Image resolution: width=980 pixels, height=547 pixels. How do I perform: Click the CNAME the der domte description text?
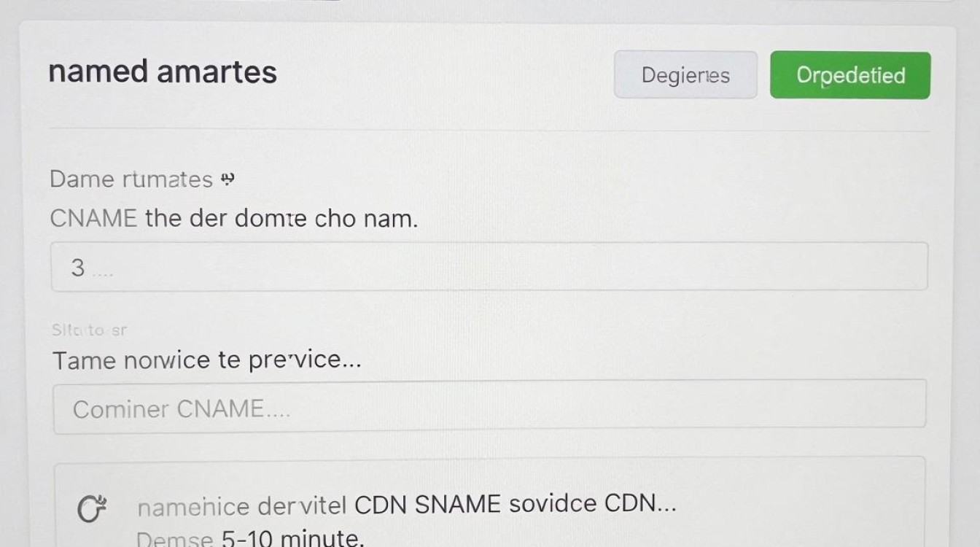coord(234,217)
